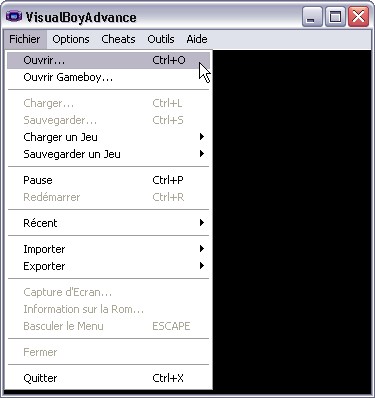Expand the Importer submenu

click(x=109, y=249)
